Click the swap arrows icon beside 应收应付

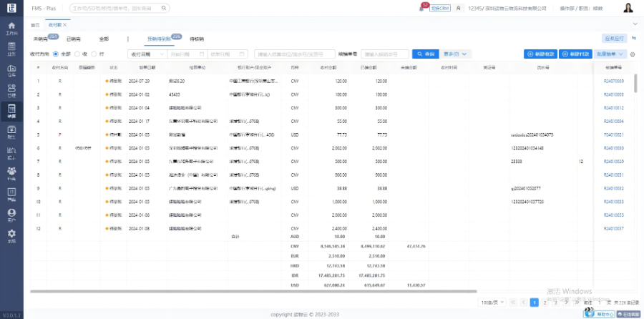click(634, 38)
